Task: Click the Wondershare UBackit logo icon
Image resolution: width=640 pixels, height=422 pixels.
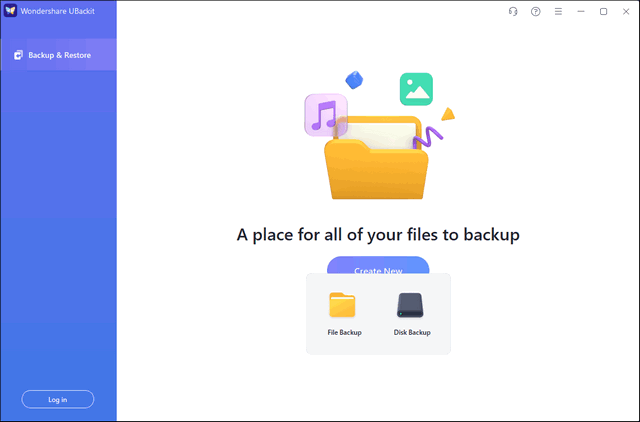Action: pyautogui.click(x=10, y=12)
